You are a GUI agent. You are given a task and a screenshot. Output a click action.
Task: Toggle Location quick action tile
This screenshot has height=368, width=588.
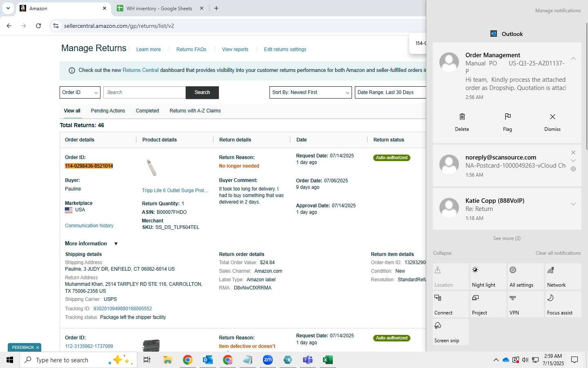(x=451, y=276)
